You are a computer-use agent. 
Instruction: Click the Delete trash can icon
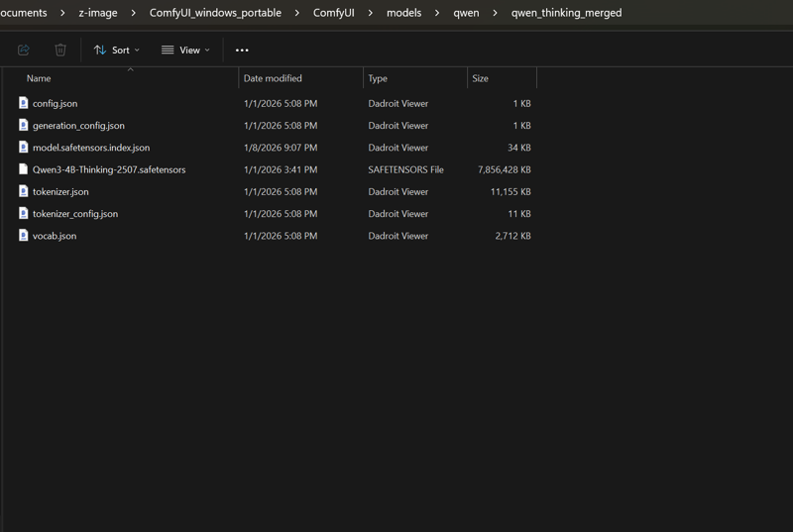coord(60,50)
